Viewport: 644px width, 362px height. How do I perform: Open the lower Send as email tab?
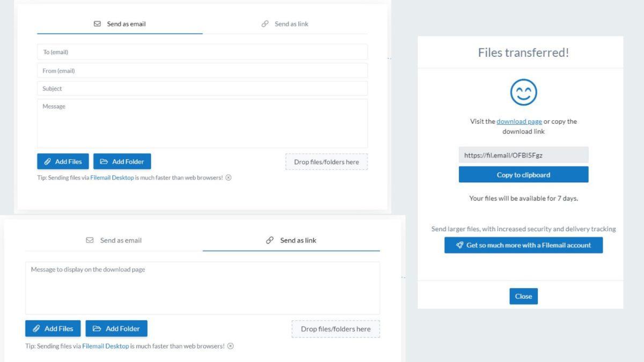point(114,240)
